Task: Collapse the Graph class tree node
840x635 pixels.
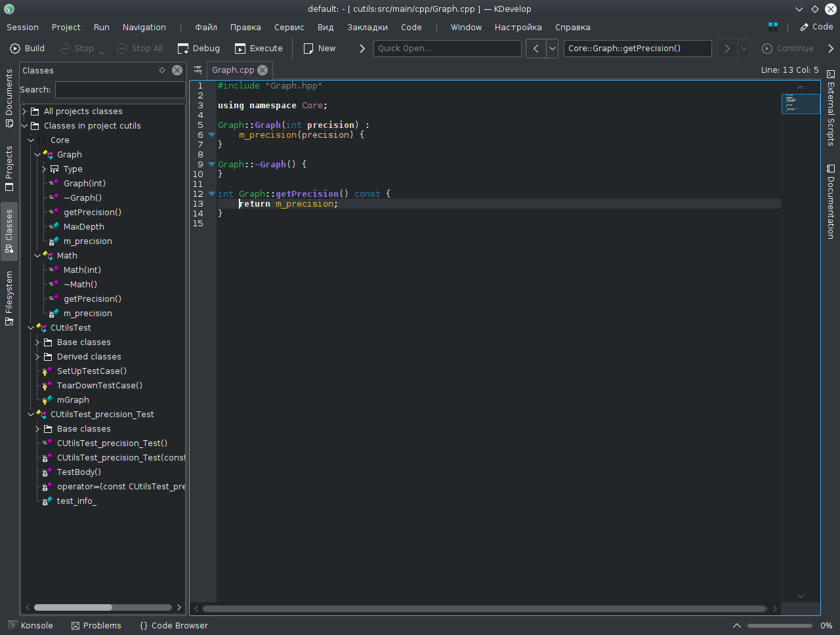Action: click(x=37, y=155)
